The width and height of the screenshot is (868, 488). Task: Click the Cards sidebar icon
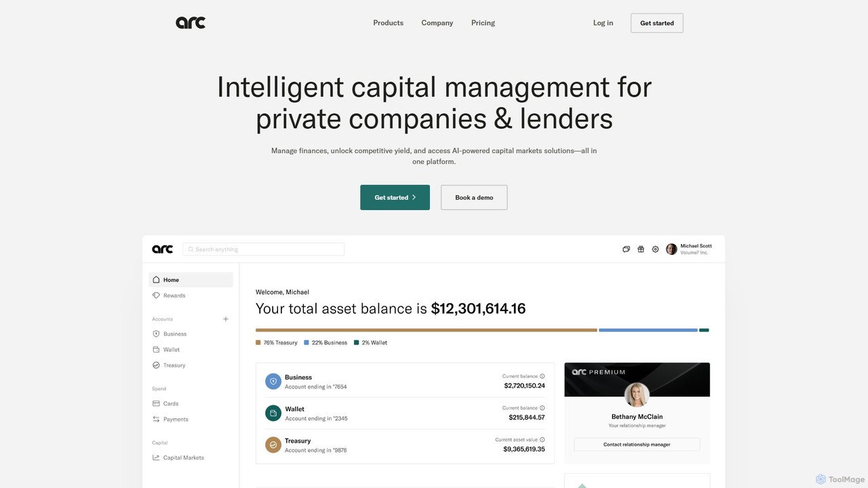[156, 404]
